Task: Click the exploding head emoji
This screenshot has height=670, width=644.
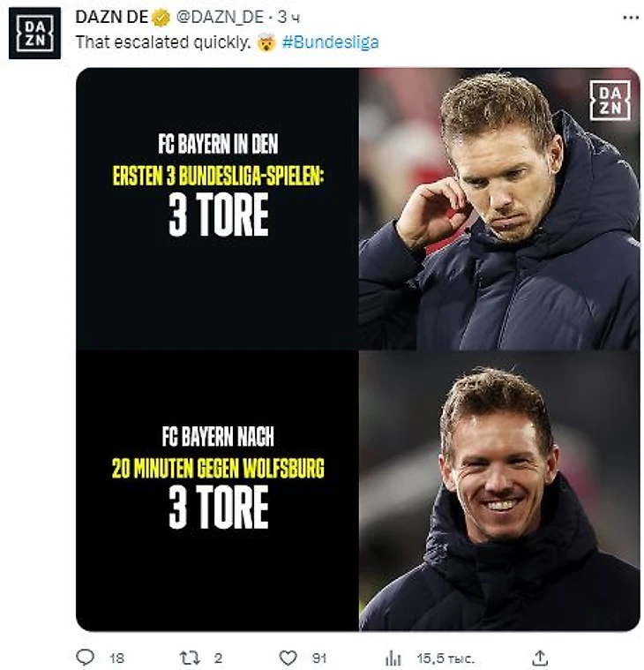Action: [x=266, y=41]
